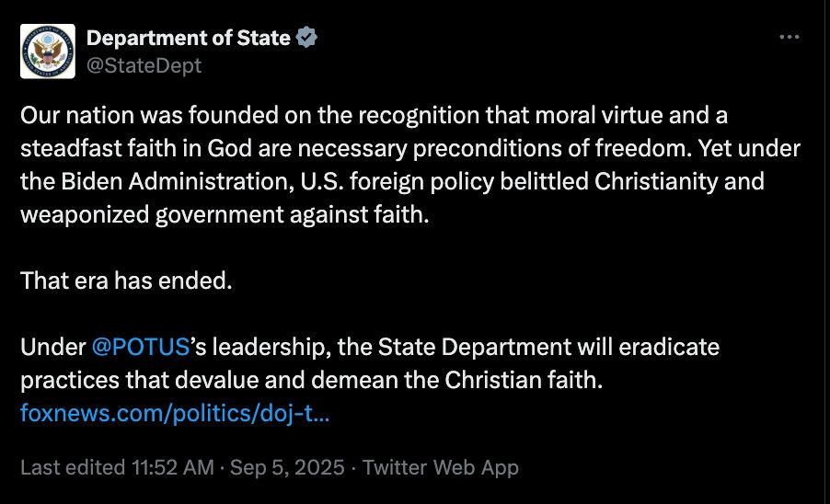Click the sentence "That era has ended."

[x=124, y=281]
